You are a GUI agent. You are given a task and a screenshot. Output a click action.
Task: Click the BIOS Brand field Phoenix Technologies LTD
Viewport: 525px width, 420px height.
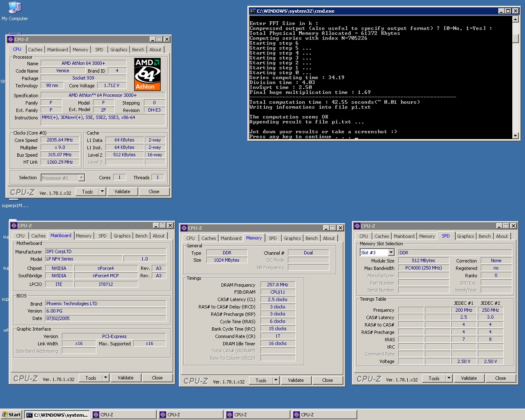[x=105, y=304]
